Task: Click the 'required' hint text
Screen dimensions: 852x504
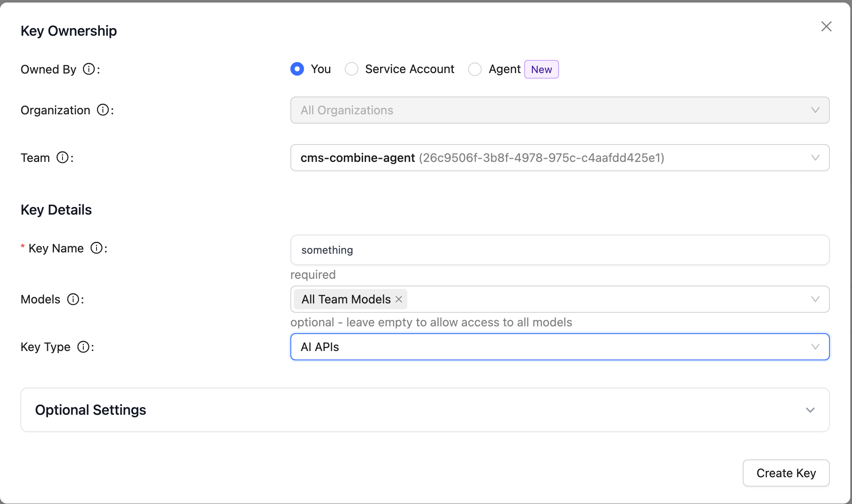Action: 313,275
